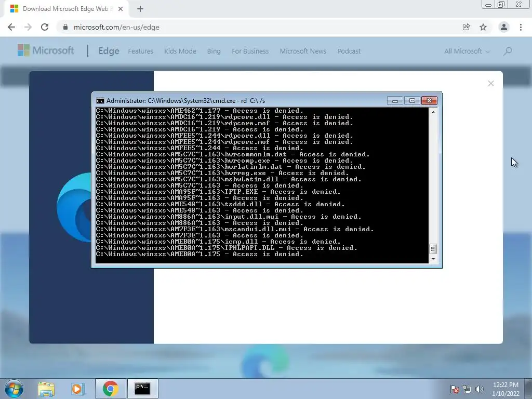The width and height of the screenshot is (532, 399).
Task: Click the icmp.dll access denied line
Action: click(218, 242)
